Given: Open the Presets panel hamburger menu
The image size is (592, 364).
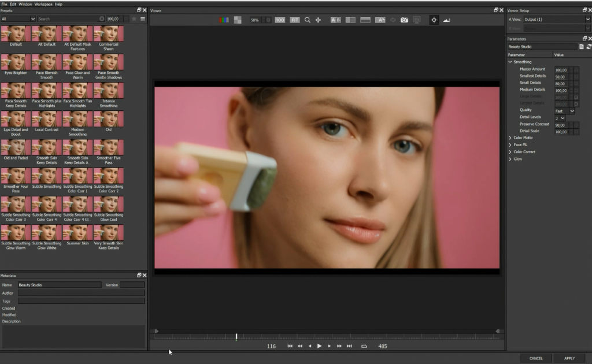Looking at the screenshot, I should coord(143,19).
